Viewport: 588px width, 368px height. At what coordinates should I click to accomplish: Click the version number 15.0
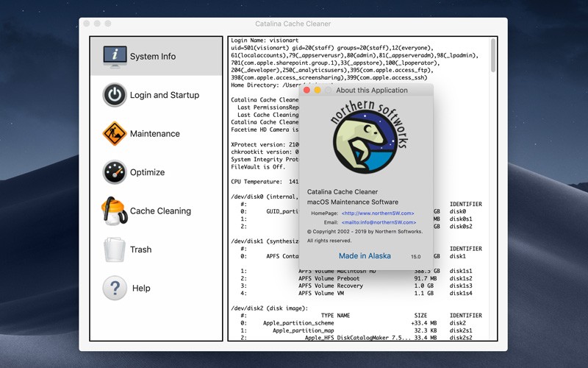[x=415, y=257]
